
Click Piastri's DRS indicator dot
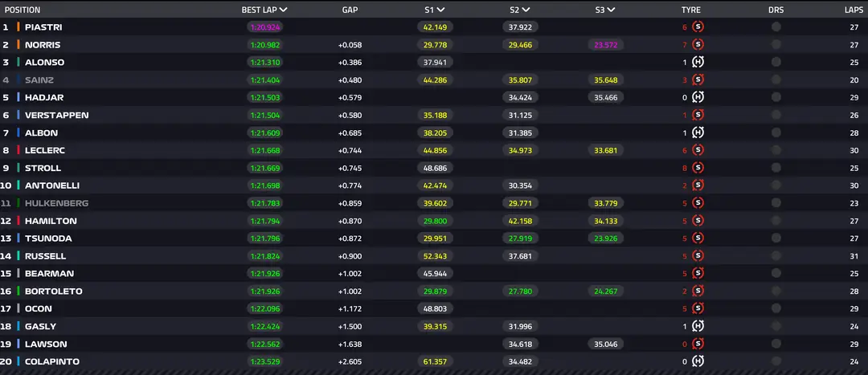pyautogui.click(x=776, y=26)
